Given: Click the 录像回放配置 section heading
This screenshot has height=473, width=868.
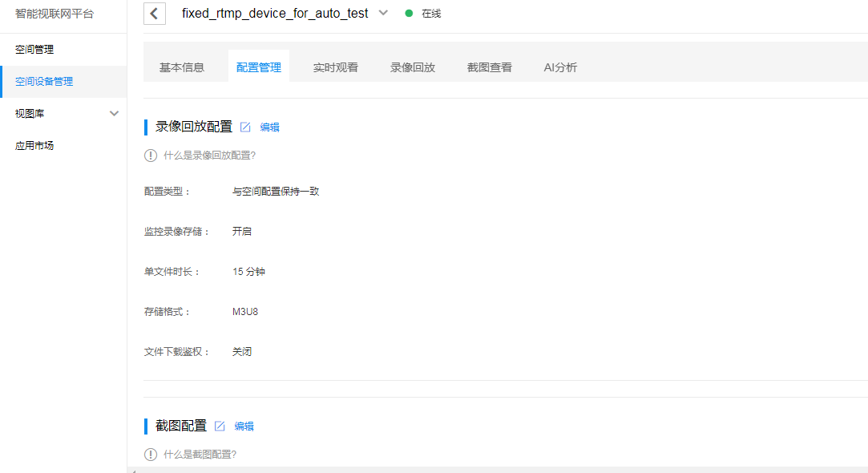Looking at the screenshot, I should pyautogui.click(x=194, y=127).
